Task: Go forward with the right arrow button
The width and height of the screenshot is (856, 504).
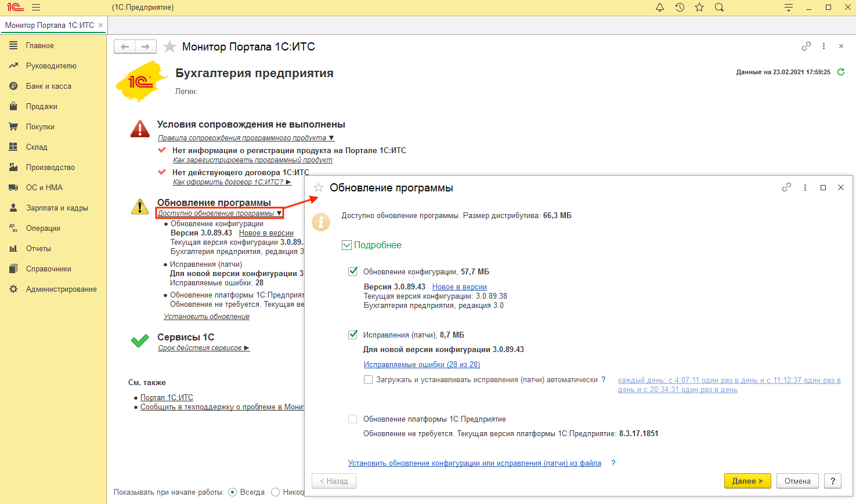Action: [146, 46]
